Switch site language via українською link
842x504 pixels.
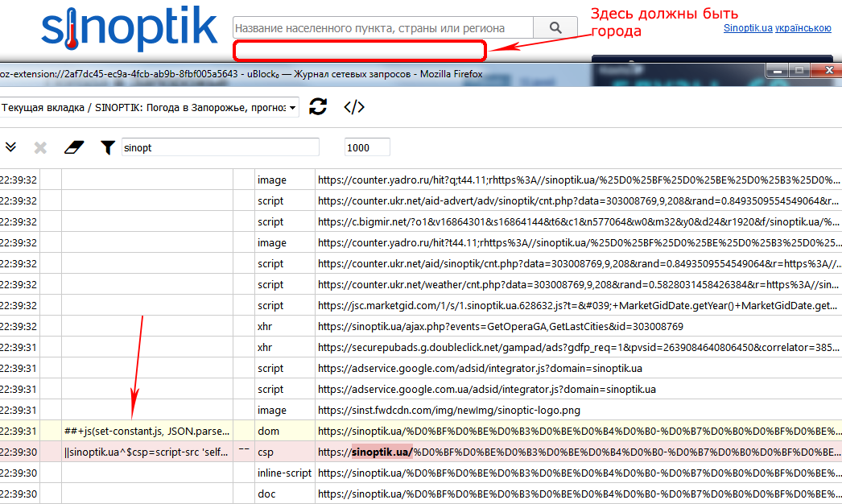tap(803, 28)
